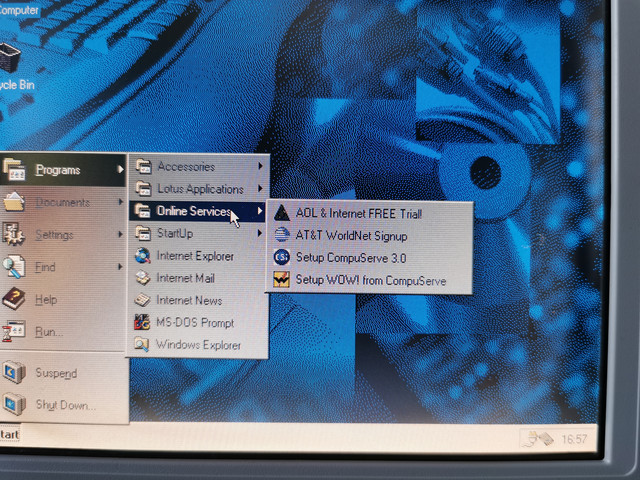Click the Internet Mail label

pyautogui.click(x=185, y=278)
